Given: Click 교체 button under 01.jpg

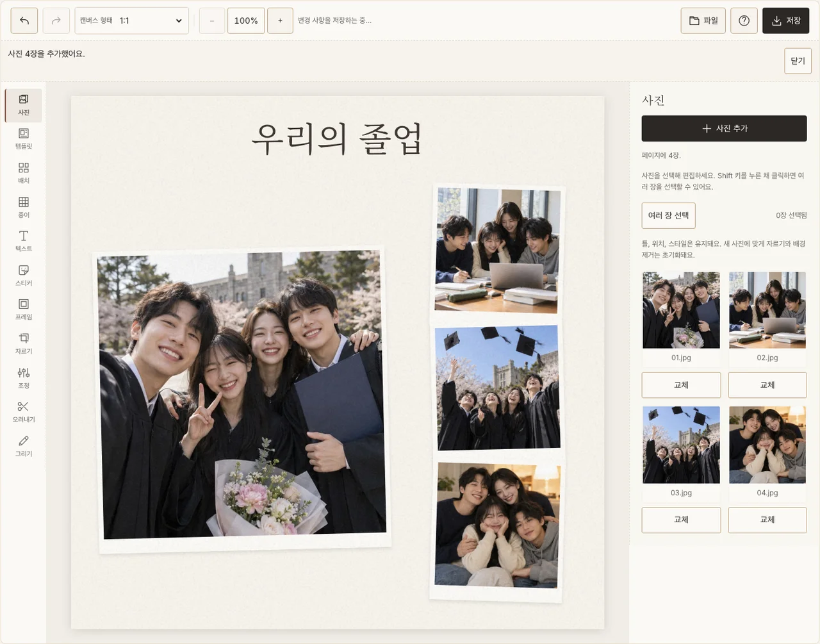Looking at the screenshot, I should (681, 385).
